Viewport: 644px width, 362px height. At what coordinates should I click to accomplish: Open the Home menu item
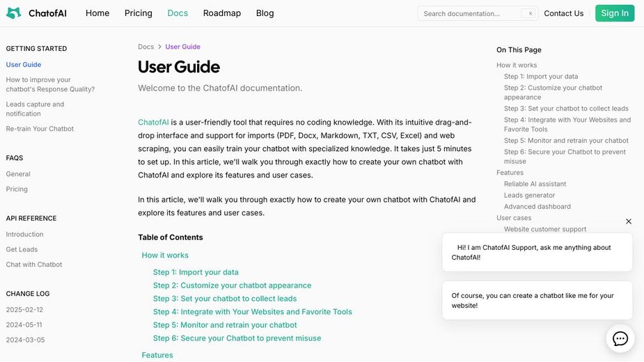[x=97, y=13]
